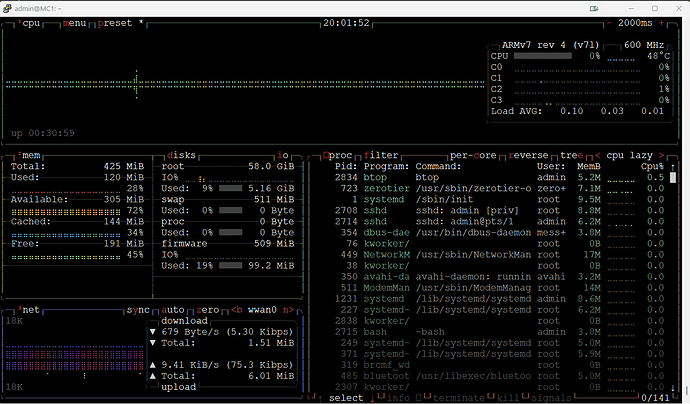
Task: Switch to next network interface with n>
Action: pos(288,310)
